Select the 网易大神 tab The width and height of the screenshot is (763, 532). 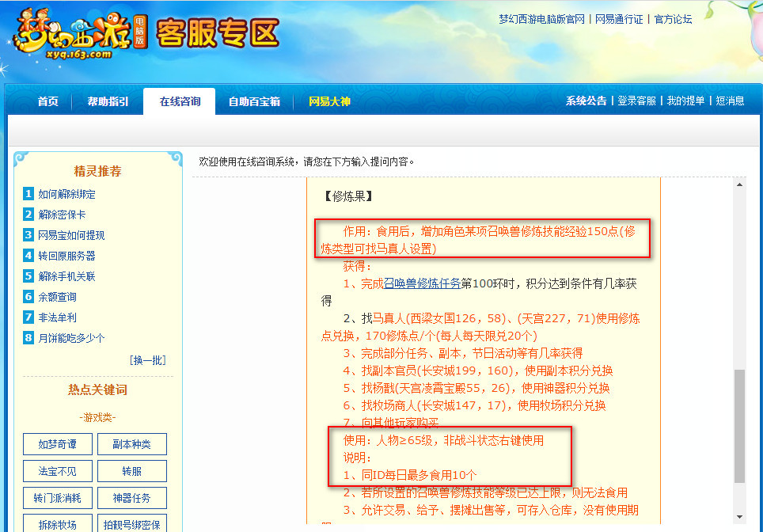point(330,101)
